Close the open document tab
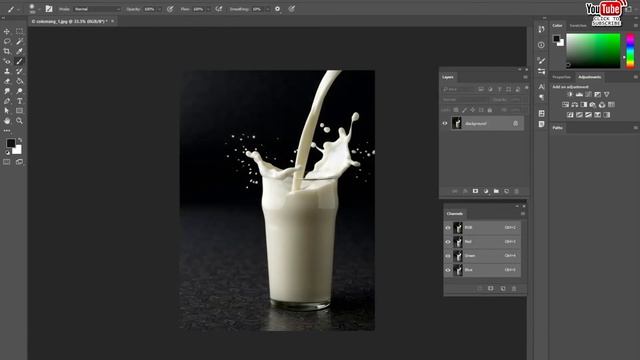Viewport: 640px width, 360px height. click(113, 21)
